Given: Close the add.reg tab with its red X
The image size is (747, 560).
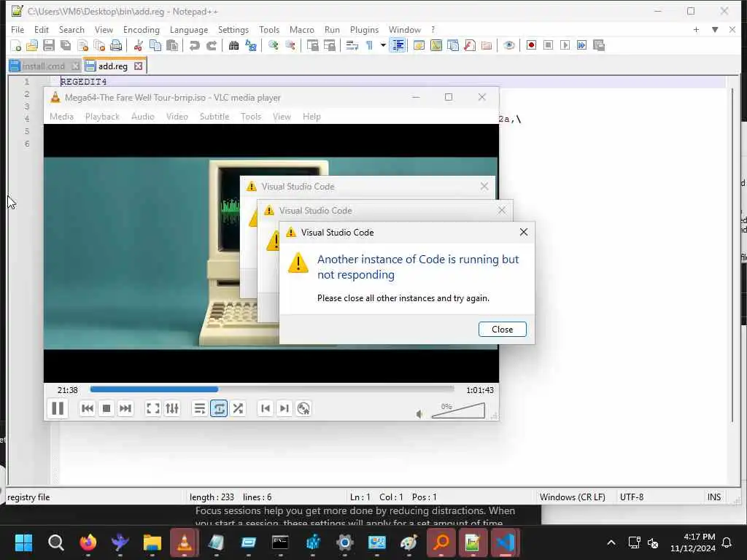Looking at the screenshot, I should 138,66.
